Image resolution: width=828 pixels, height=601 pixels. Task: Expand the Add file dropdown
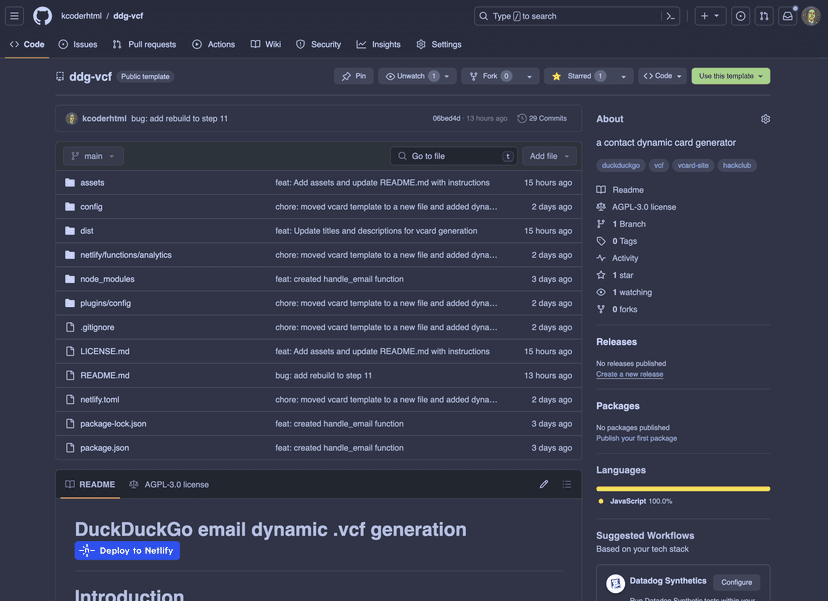(x=549, y=156)
